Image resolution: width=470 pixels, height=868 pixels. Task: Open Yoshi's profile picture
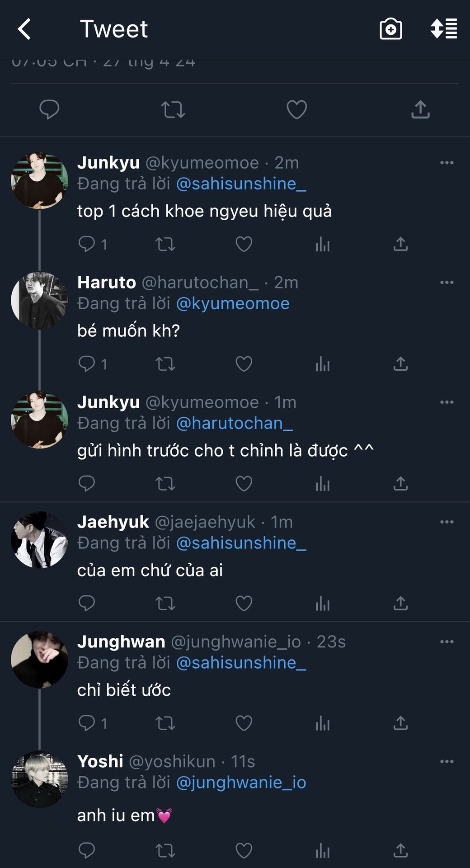point(40,779)
